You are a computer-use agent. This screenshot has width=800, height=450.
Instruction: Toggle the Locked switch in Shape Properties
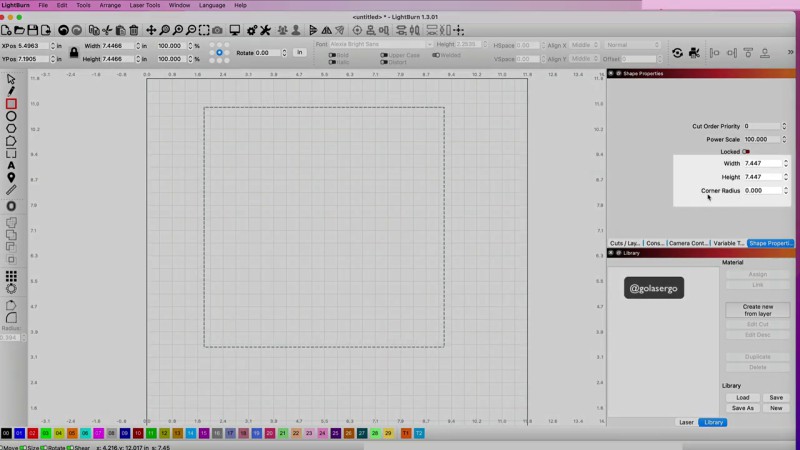pos(746,152)
